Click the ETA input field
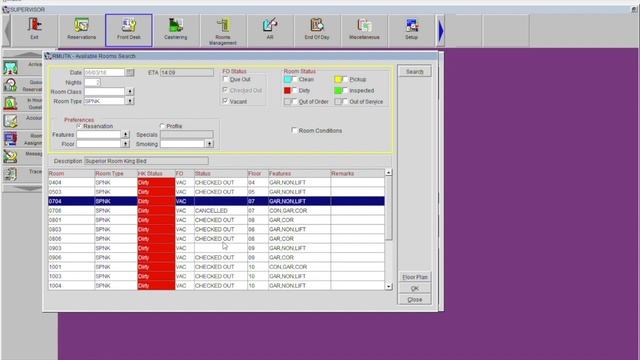The width and height of the screenshot is (640, 360). click(x=187, y=72)
